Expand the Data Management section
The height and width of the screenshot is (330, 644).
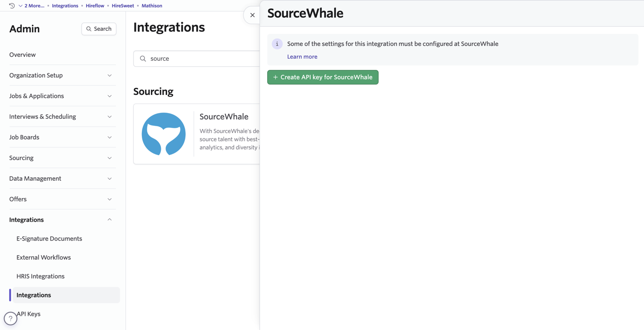(62, 178)
